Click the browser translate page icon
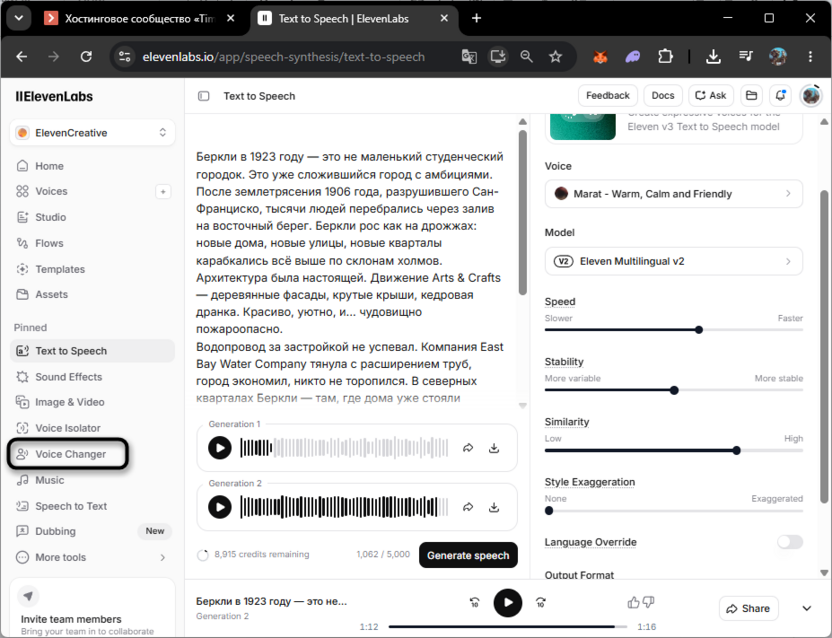This screenshot has width=832, height=638. [x=469, y=56]
